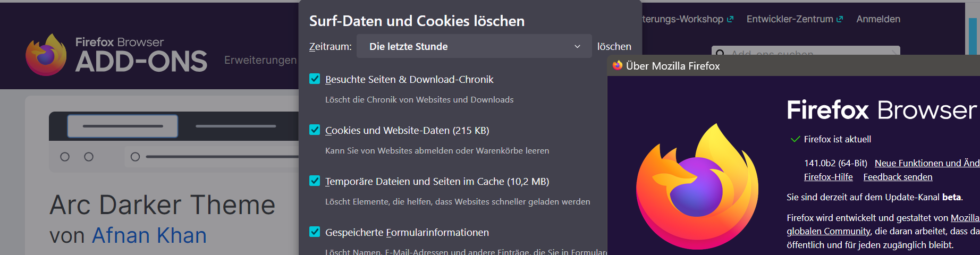Click the large Firefox logo in the About dialog

tap(697, 187)
